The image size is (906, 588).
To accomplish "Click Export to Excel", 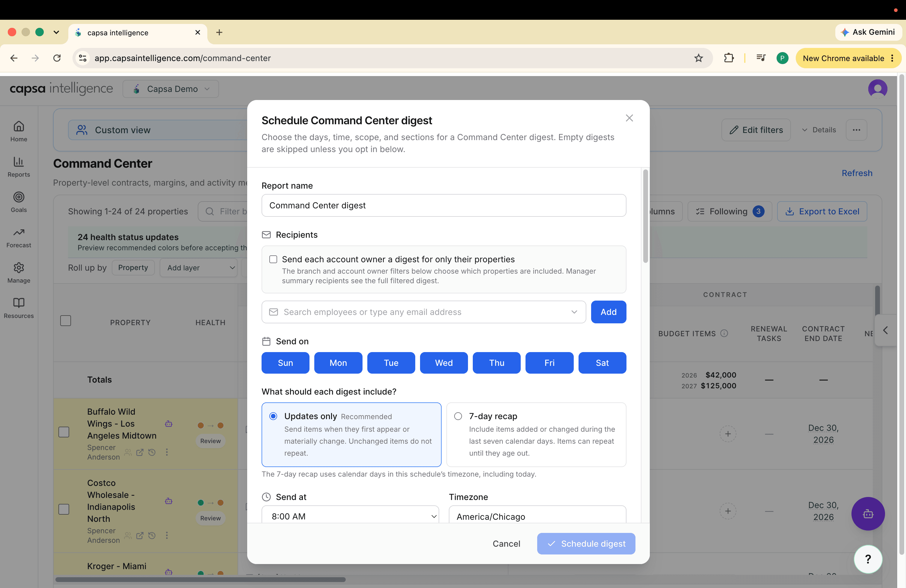I will tap(822, 211).
